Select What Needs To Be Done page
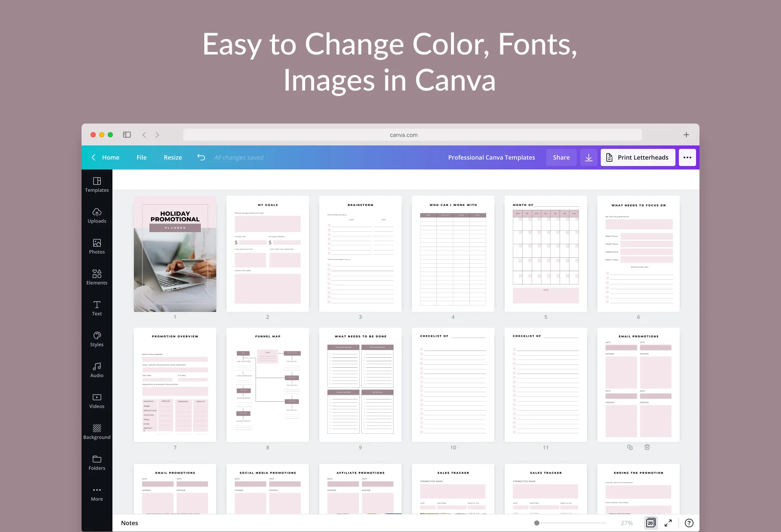The image size is (781, 532). pyautogui.click(x=360, y=385)
